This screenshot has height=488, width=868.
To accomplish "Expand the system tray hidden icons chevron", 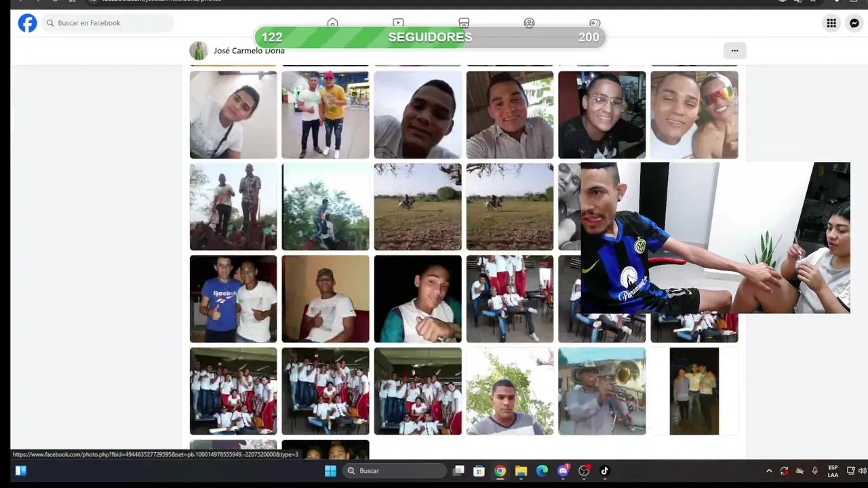I will [769, 471].
